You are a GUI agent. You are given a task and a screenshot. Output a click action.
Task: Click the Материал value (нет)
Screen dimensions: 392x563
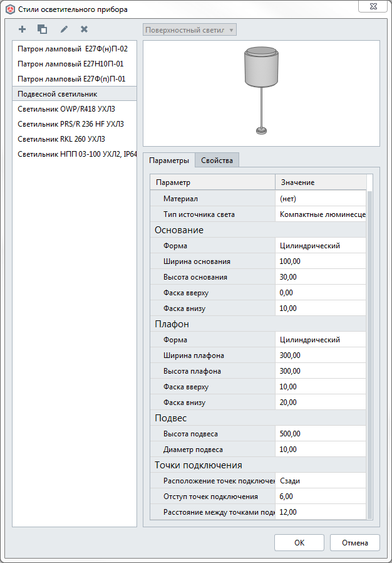coord(321,199)
